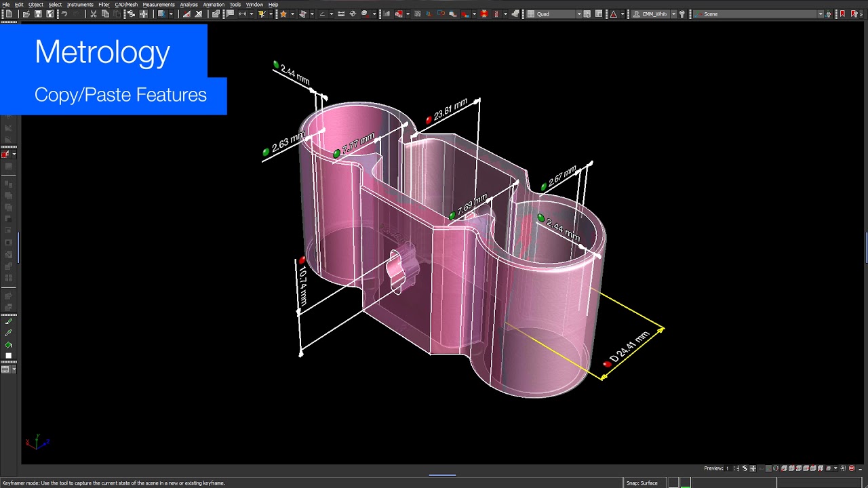Click the Preview number field
Screen dimensions: 868x488
(728, 468)
